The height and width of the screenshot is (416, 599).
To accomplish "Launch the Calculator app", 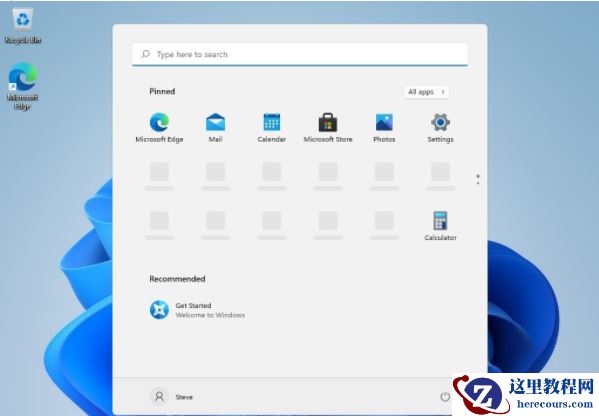I will click(440, 226).
